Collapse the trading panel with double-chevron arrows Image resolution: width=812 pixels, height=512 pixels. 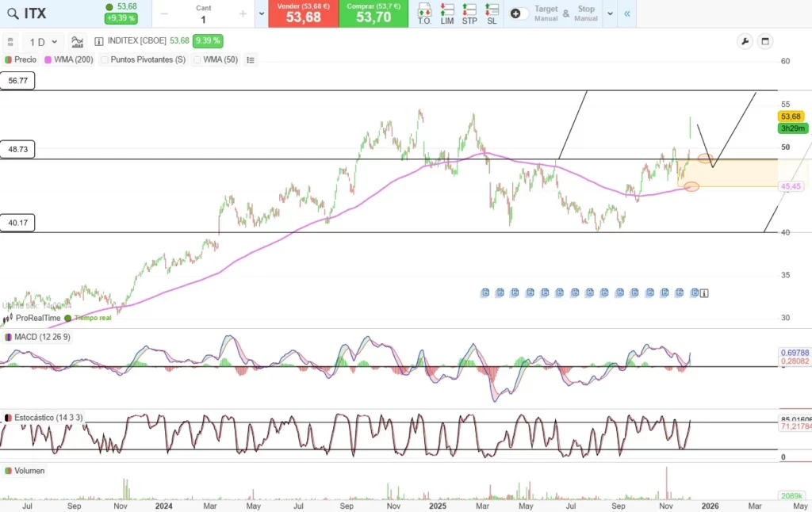(627, 13)
